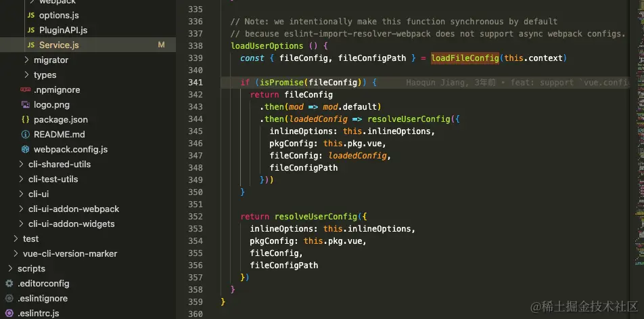Screen dimensions: 644x319
Task: Open package.json file
Action: pyautogui.click(x=61, y=120)
